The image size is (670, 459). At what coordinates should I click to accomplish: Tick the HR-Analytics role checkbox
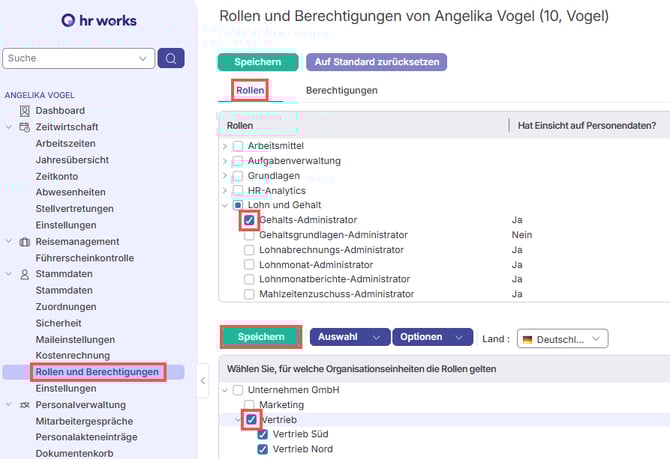[x=238, y=191]
